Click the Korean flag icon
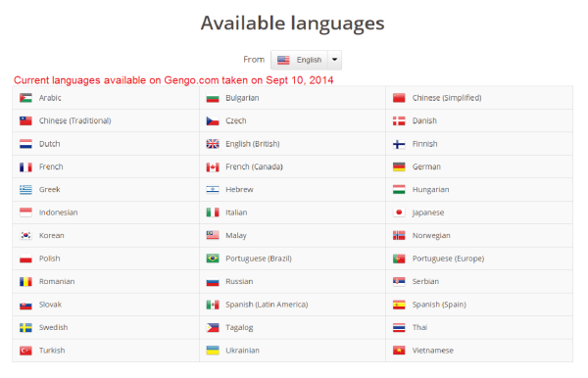 click(x=25, y=235)
